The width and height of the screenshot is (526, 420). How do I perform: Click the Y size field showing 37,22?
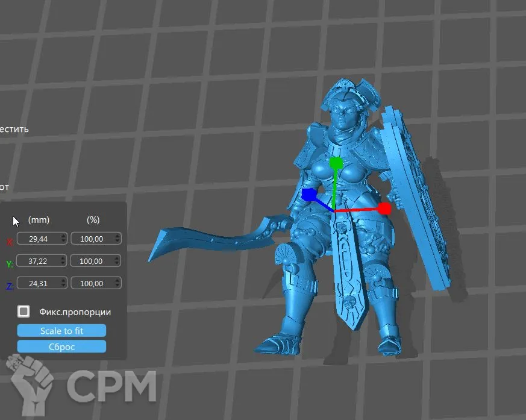[39, 261]
